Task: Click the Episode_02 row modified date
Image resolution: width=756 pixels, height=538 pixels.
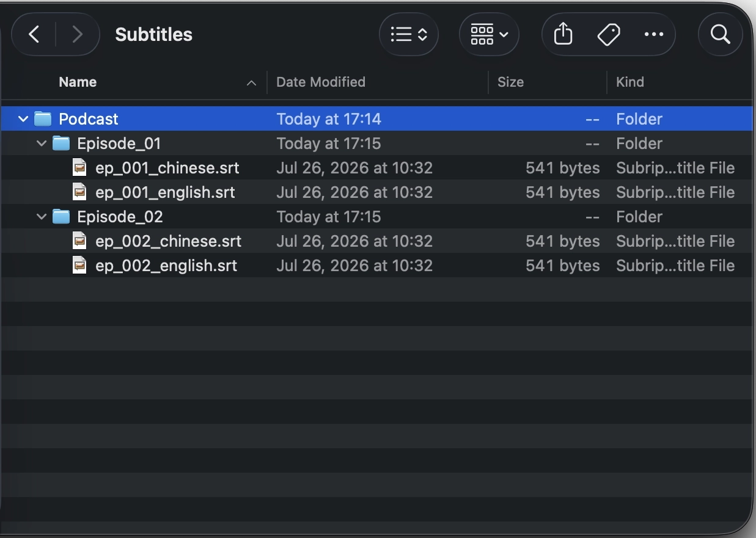Action: pyautogui.click(x=329, y=217)
